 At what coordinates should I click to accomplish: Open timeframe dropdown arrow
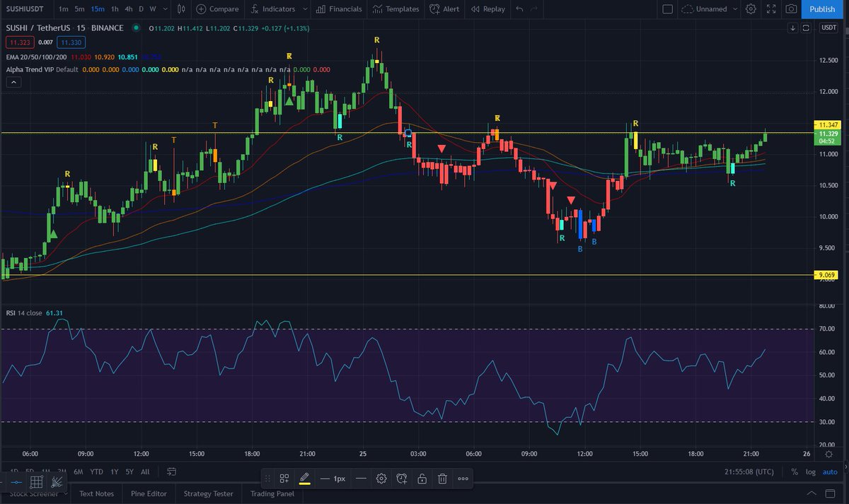[x=165, y=9]
